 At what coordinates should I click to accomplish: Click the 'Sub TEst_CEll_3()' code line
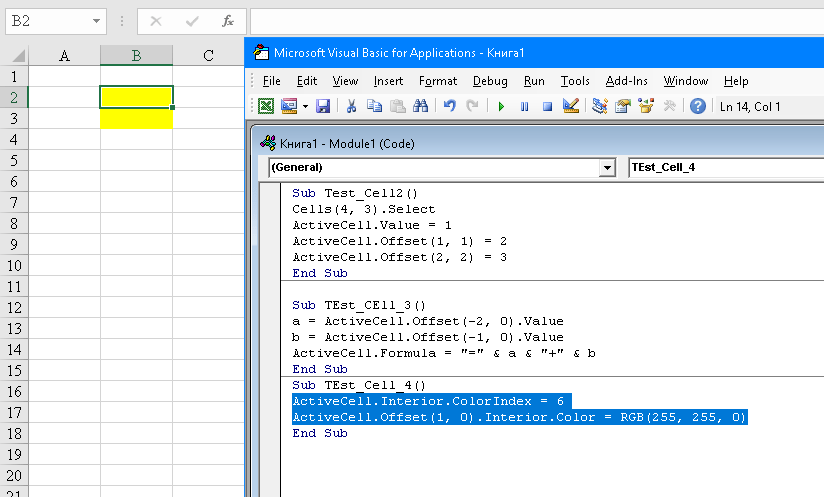(359, 305)
